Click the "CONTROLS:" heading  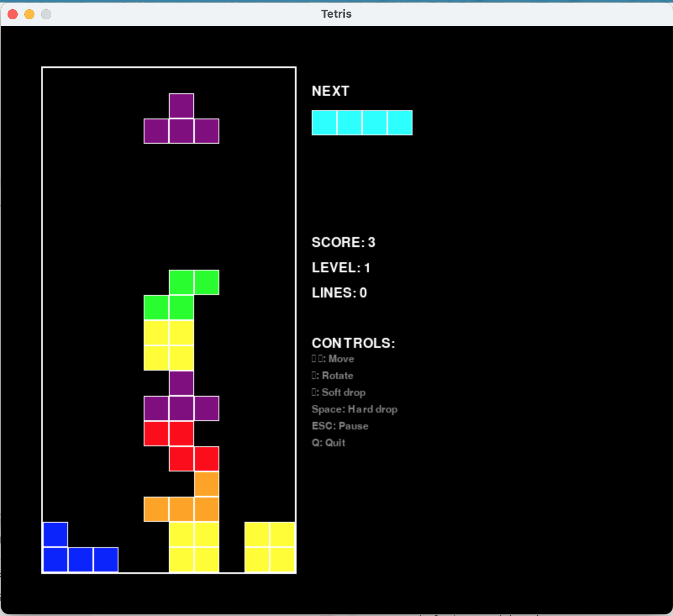(353, 343)
